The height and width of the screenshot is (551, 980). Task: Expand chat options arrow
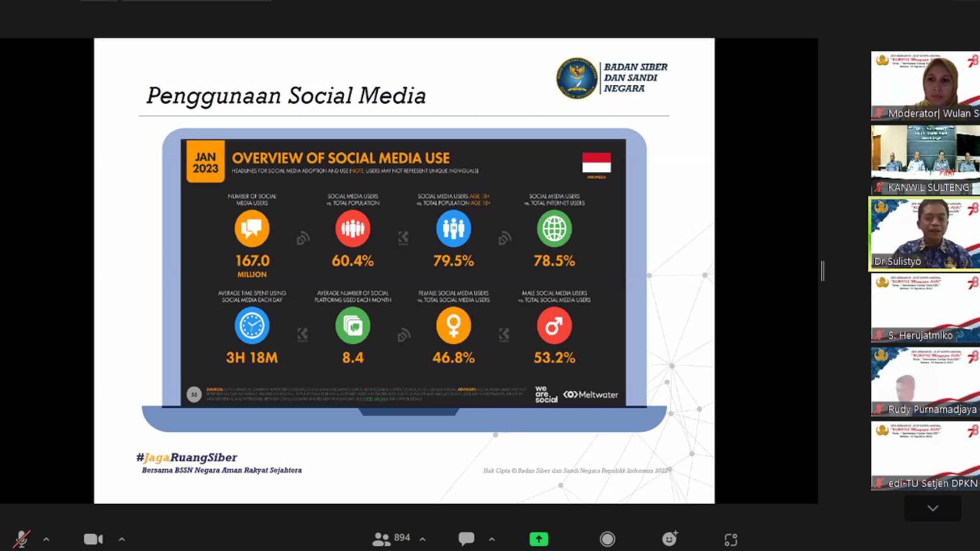point(492,539)
